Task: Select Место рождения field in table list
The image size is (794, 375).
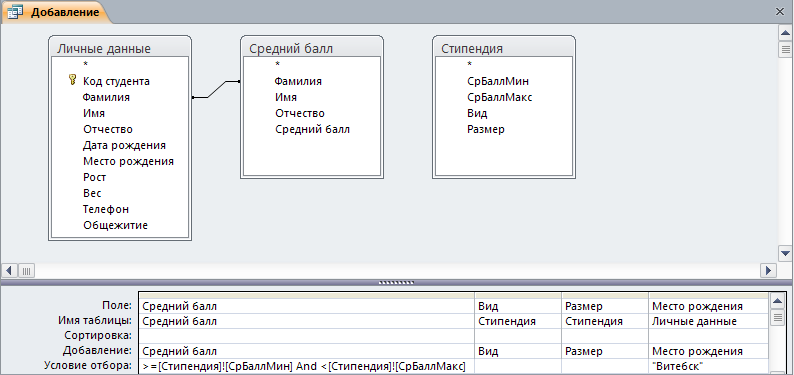Action: coord(129,161)
